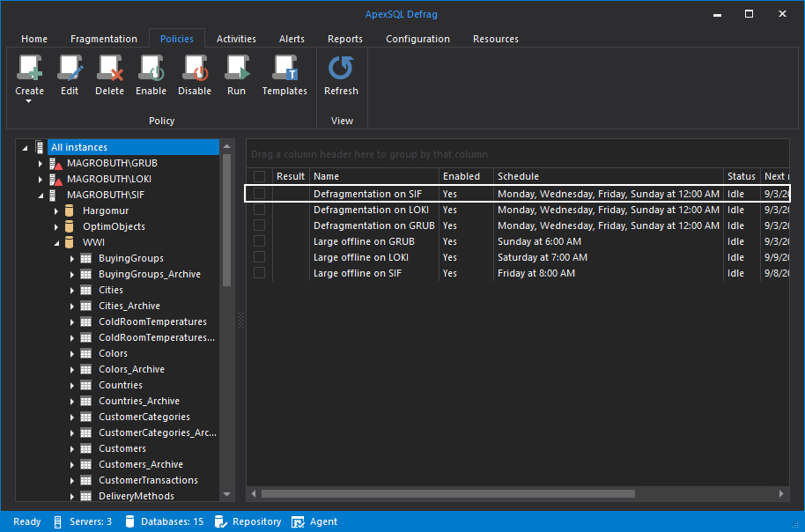The image size is (805, 532).
Task: Check the Defragmentation on LOKI policy
Action: pos(259,210)
